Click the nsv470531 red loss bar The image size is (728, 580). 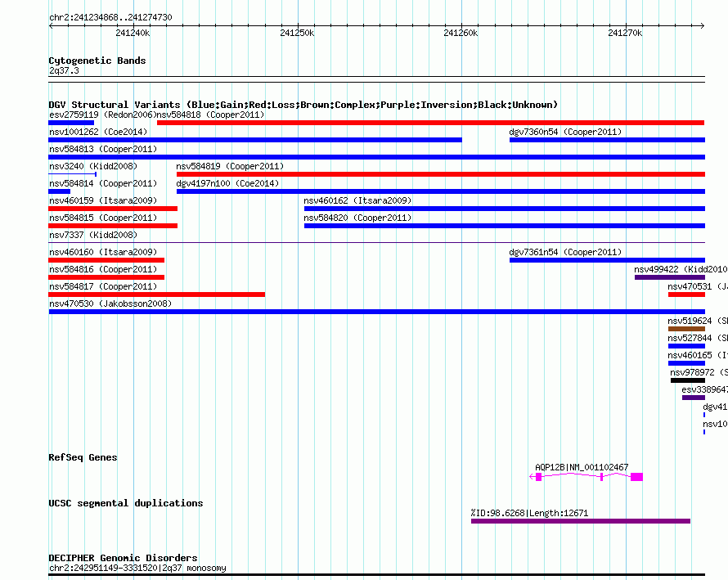(x=686, y=294)
